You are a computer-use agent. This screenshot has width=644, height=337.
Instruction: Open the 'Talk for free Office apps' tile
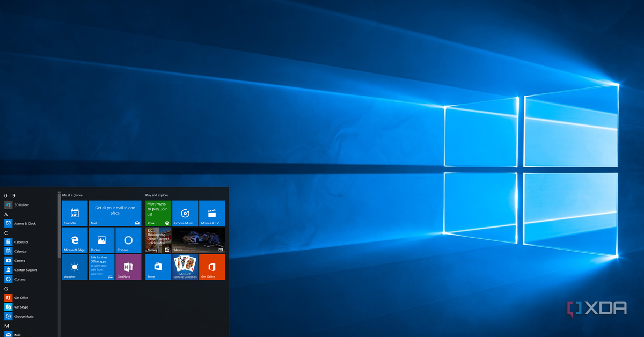101,267
